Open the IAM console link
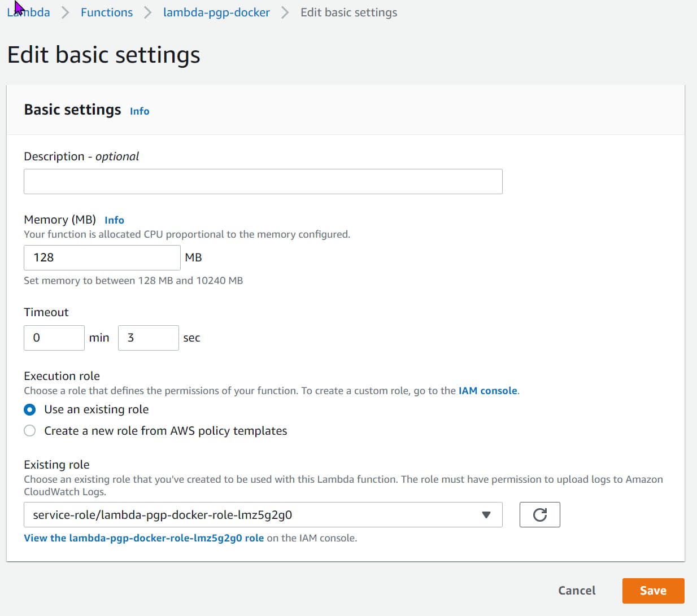 (488, 391)
